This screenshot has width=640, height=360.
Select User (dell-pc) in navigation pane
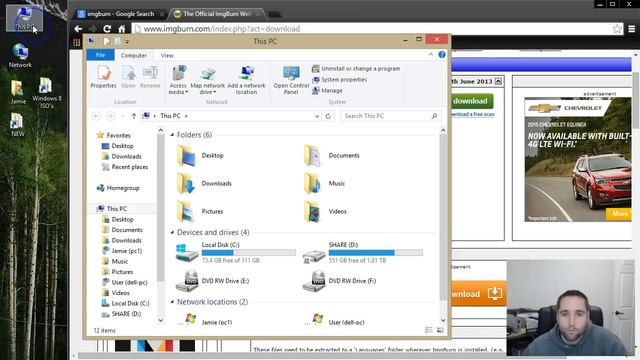coord(124,282)
